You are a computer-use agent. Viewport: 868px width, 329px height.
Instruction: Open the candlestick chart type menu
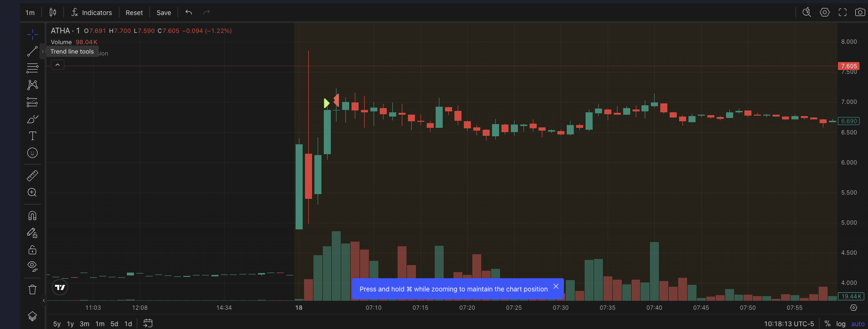[53, 13]
